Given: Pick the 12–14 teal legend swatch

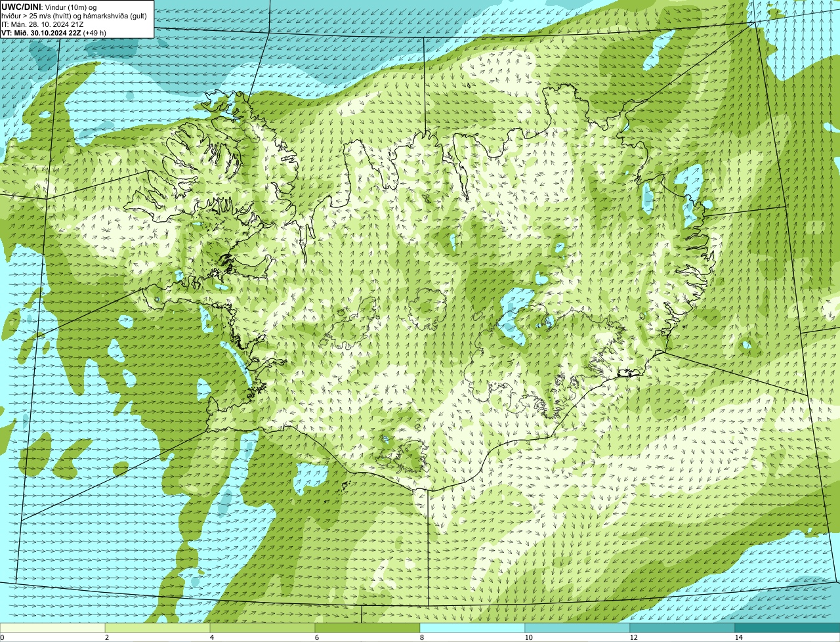Looking at the screenshot, I should 682,628.
